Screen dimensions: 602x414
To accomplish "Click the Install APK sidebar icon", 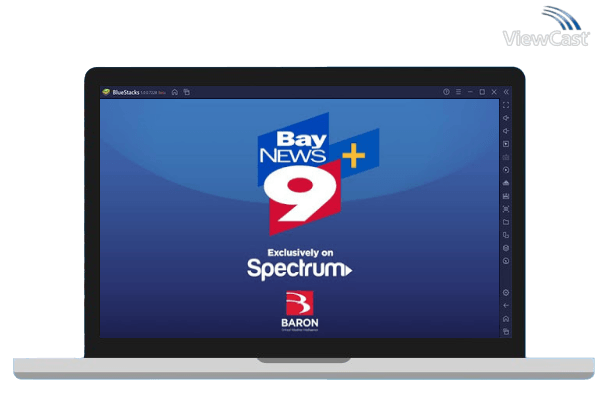I will point(506,183).
